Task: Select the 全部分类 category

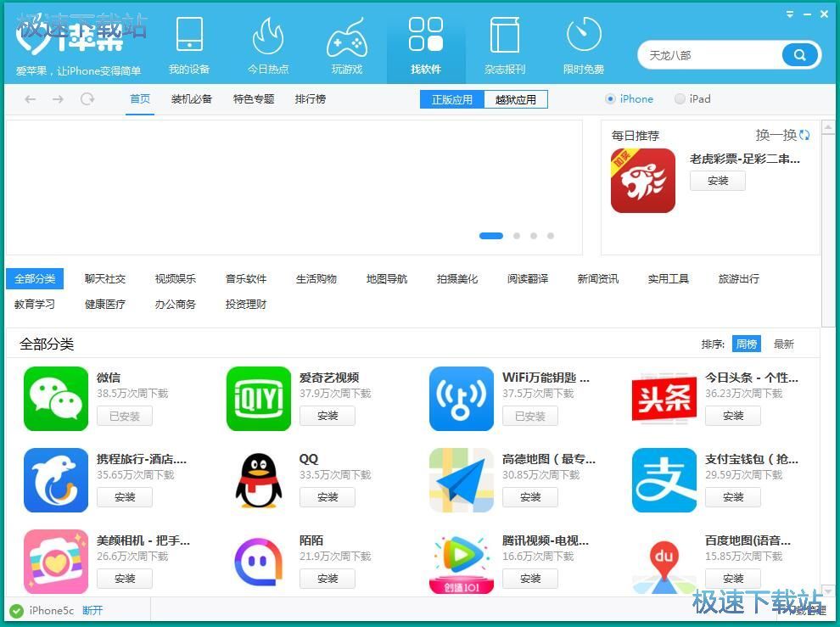Action: click(x=35, y=278)
